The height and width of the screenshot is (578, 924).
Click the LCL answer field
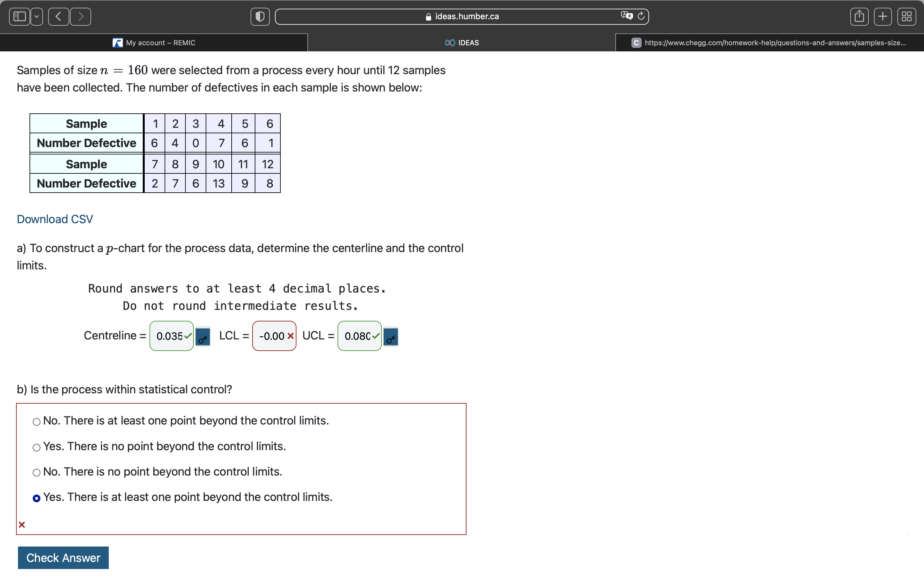pyautogui.click(x=274, y=336)
